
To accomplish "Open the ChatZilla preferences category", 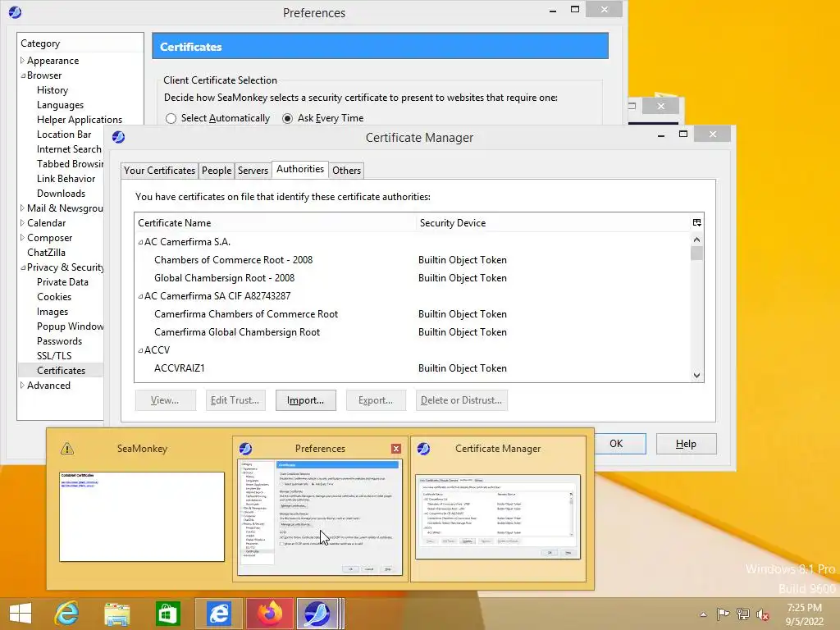I will [46, 253].
